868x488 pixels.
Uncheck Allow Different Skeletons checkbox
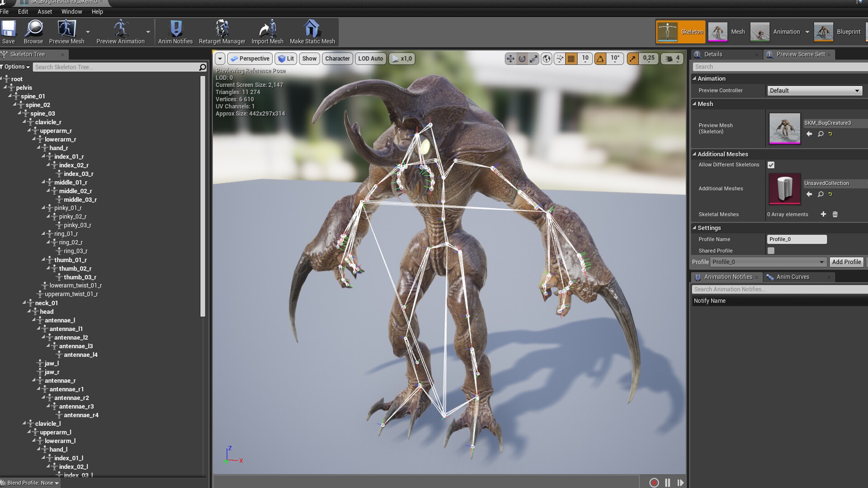771,165
